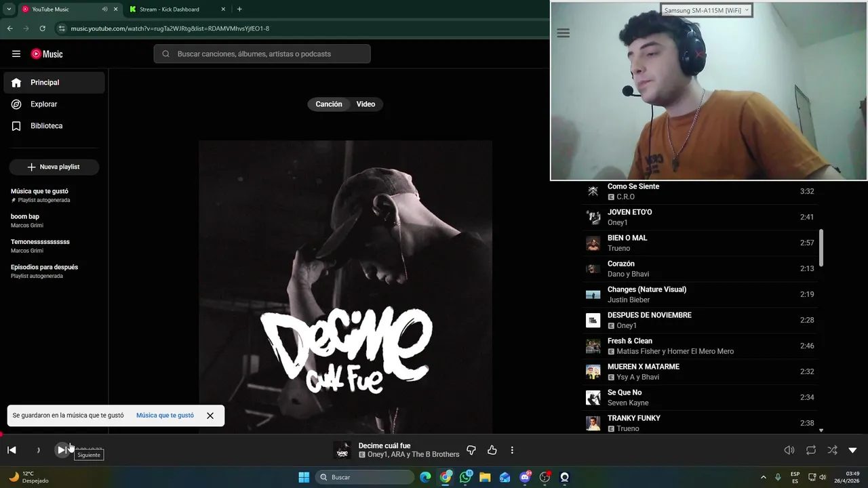
Task: Click the Como Se Siente thumbnail
Action: 593,192
